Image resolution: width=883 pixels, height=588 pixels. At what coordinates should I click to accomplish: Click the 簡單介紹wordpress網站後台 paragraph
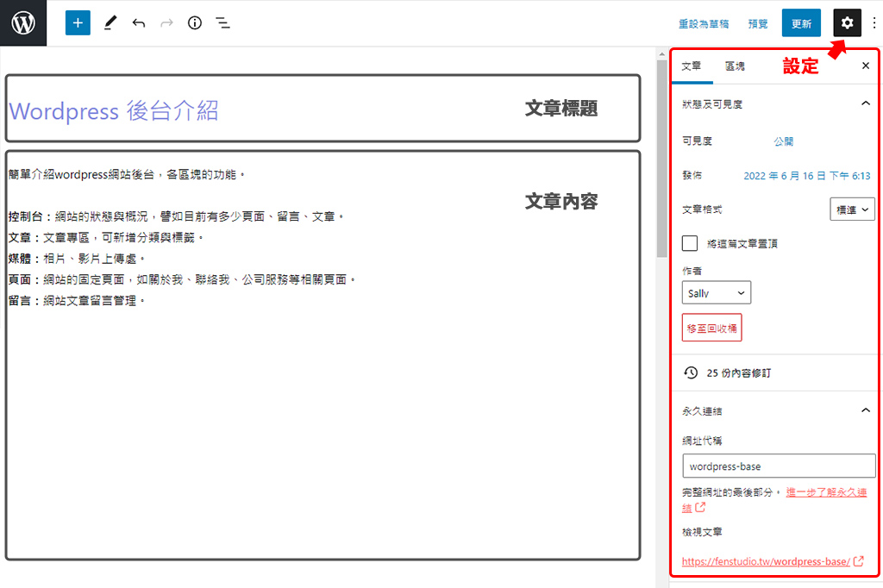tap(127, 175)
